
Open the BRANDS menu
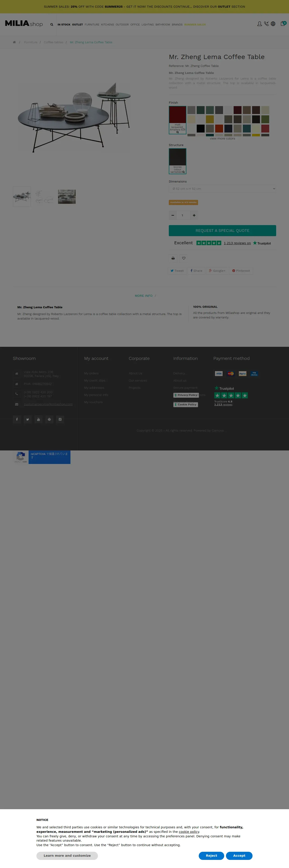(x=177, y=25)
